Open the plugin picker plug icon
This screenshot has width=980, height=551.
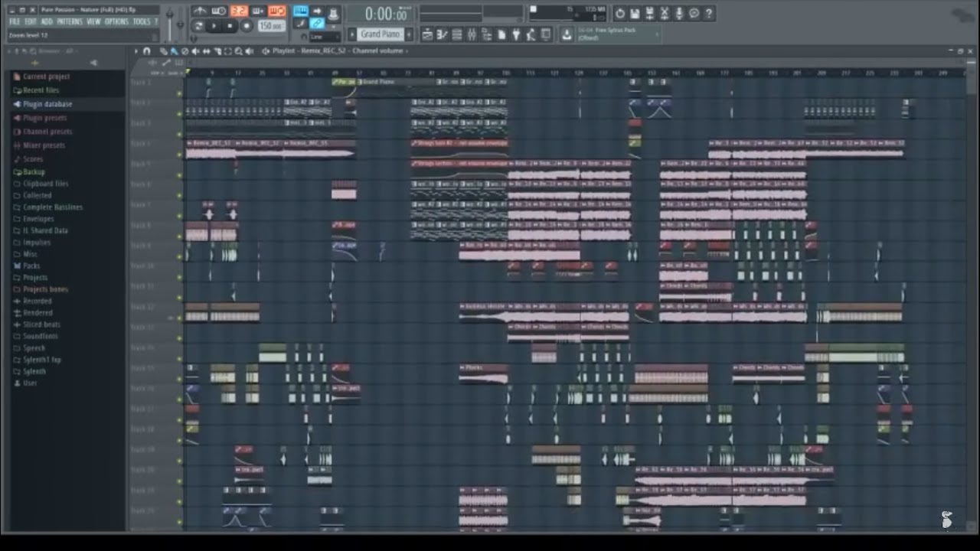(x=516, y=34)
